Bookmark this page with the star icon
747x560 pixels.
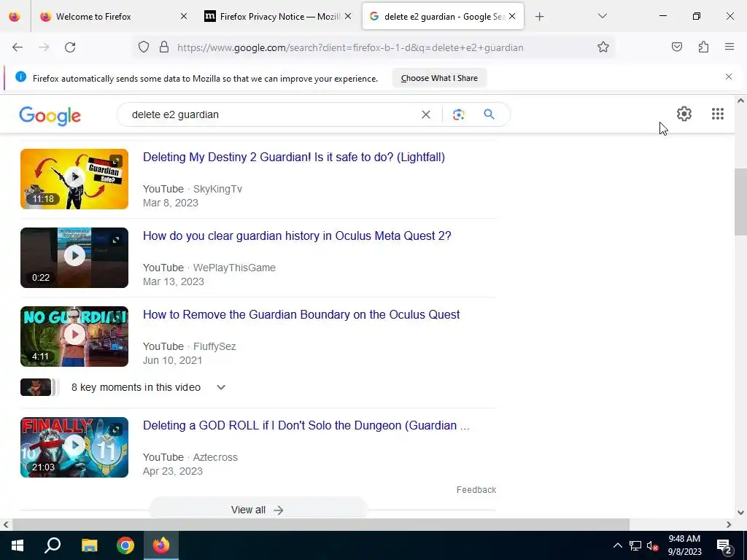pyautogui.click(x=603, y=47)
